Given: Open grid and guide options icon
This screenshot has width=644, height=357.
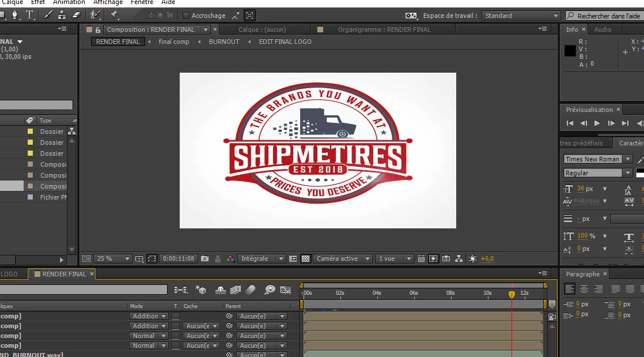Looking at the screenshot, I should point(139,259).
